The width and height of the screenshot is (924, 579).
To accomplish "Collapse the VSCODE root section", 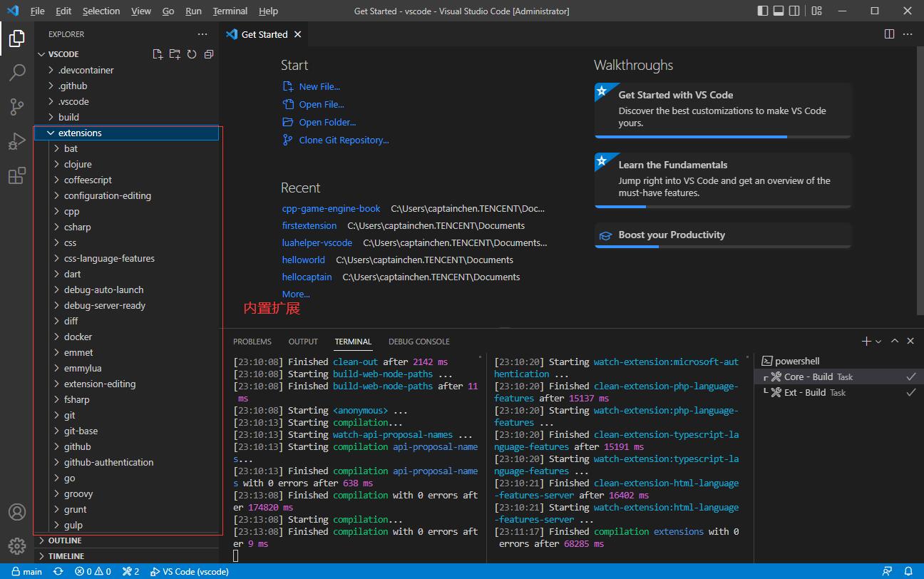I will coord(63,54).
